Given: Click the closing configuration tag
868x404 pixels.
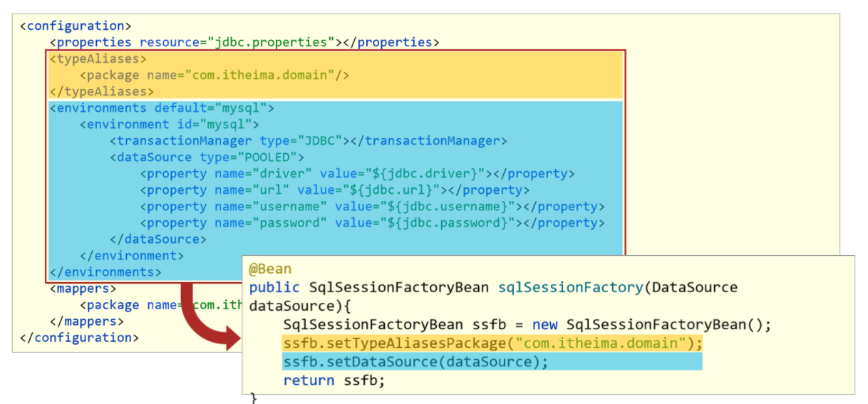Looking at the screenshot, I should (x=79, y=337).
